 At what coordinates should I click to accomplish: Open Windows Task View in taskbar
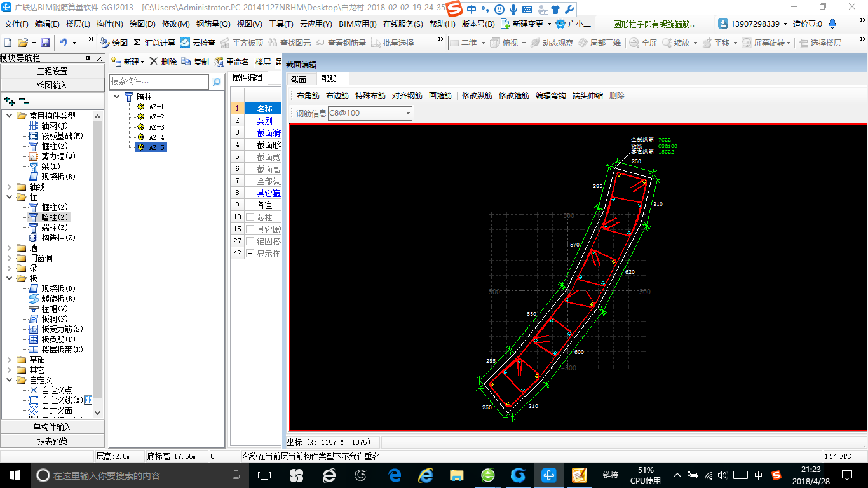264,475
